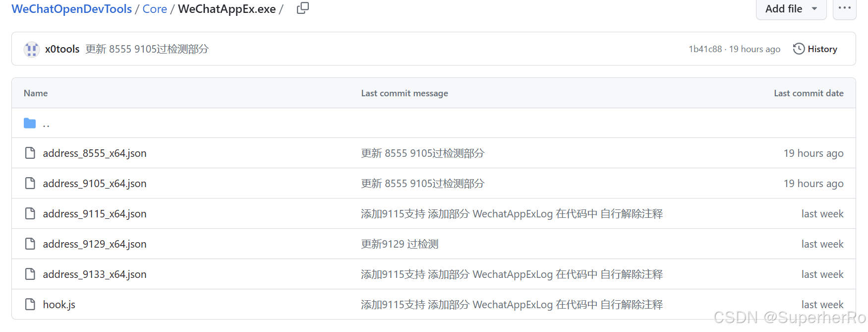868x332 pixels.
Task: Click '19 hours ago' in address_8555 row
Action: tap(813, 153)
